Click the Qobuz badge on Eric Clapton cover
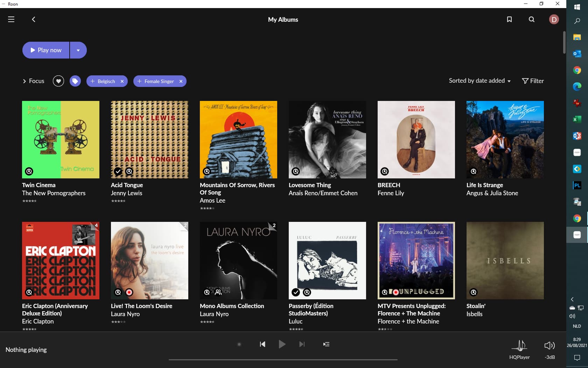Screen dimensions: 588x368 pos(29,292)
